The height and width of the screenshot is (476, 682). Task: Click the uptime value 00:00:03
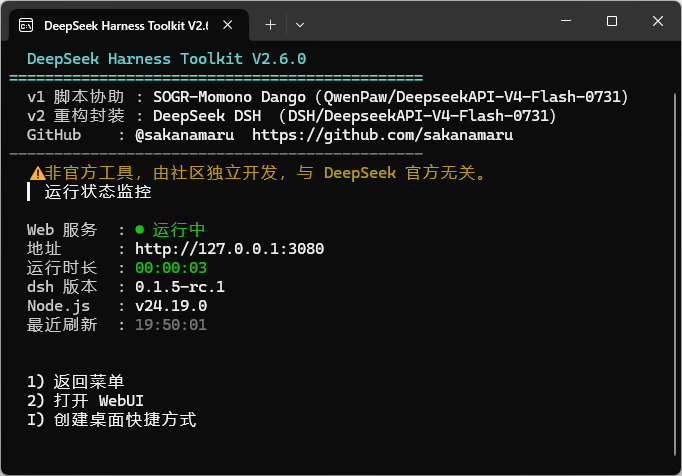[x=171, y=268]
